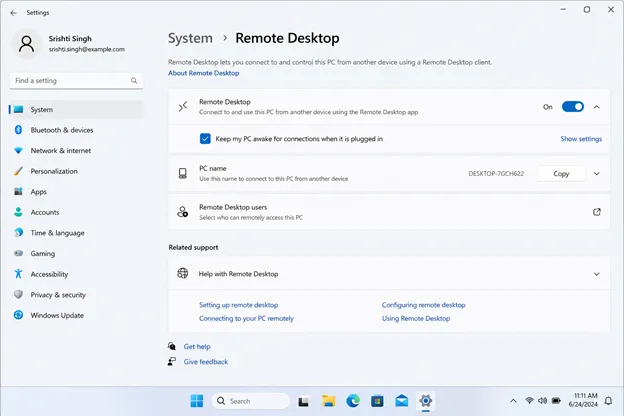Launch File Explorer from taskbar

[x=328, y=401]
